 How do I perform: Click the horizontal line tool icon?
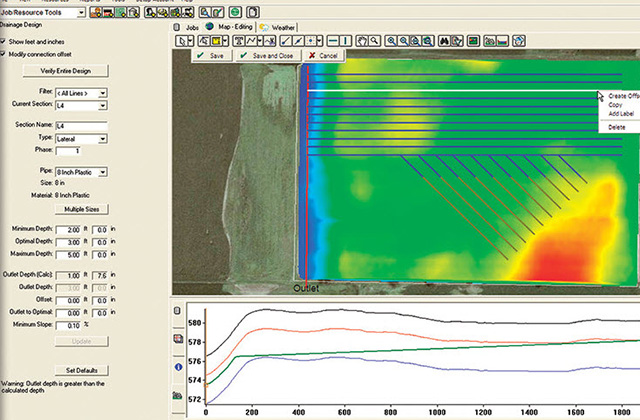[x=333, y=41]
